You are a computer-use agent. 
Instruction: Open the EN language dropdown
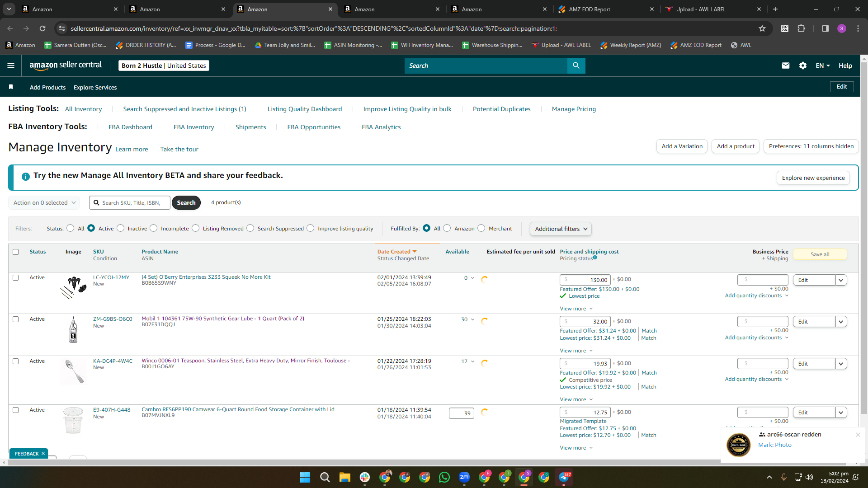pyautogui.click(x=823, y=66)
